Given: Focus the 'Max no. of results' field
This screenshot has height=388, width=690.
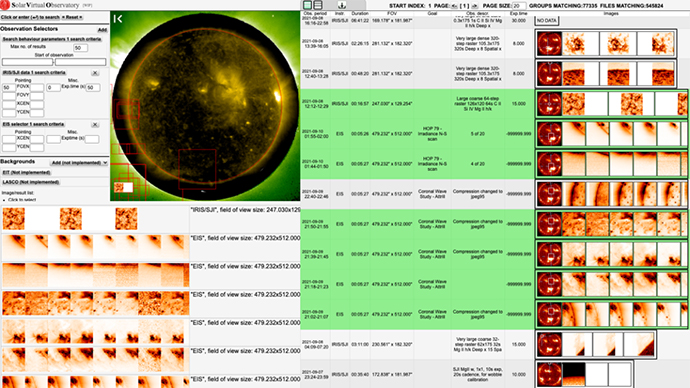Looking at the screenshot, I should pos(80,48).
